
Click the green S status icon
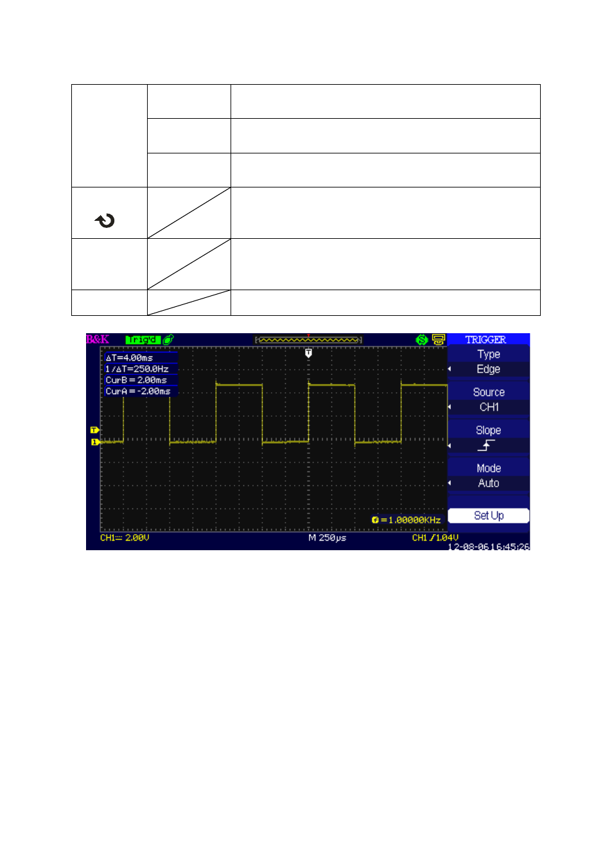tap(422, 340)
